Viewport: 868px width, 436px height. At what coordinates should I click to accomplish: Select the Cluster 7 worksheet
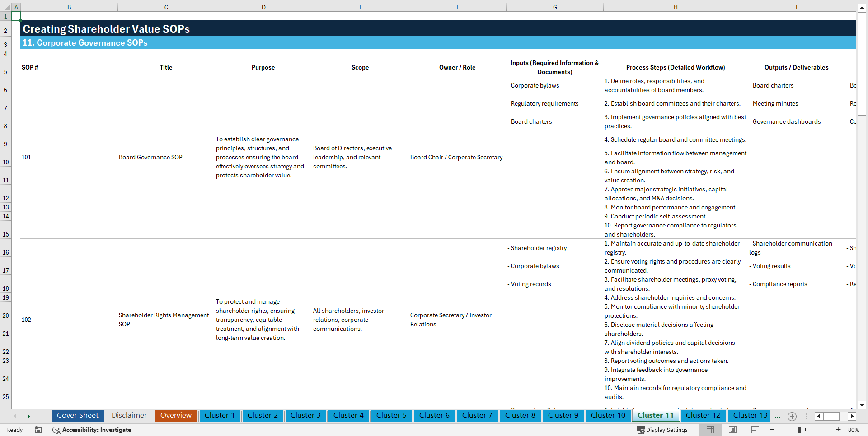477,415
